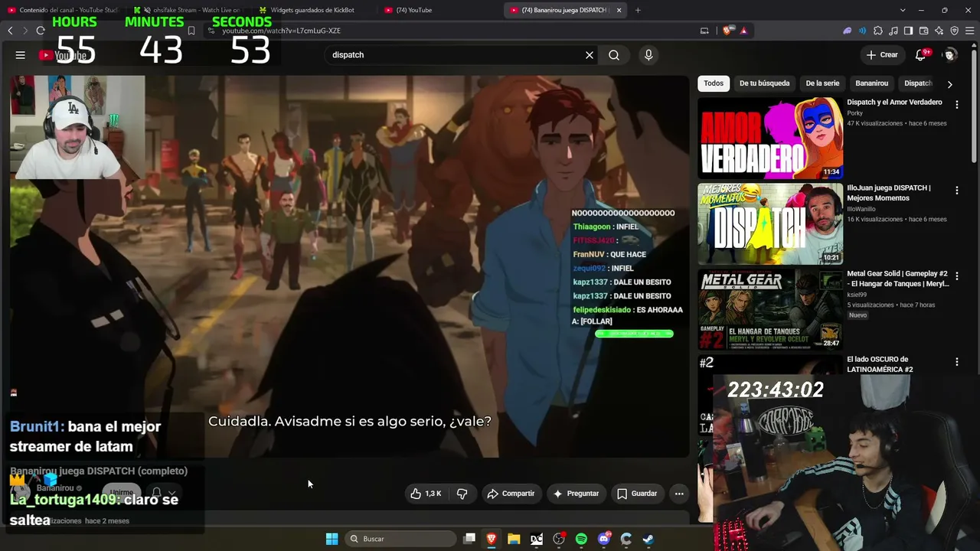980x551 pixels.
Task: Switch to ohsifake Stream tab
Action: point(188,10)
